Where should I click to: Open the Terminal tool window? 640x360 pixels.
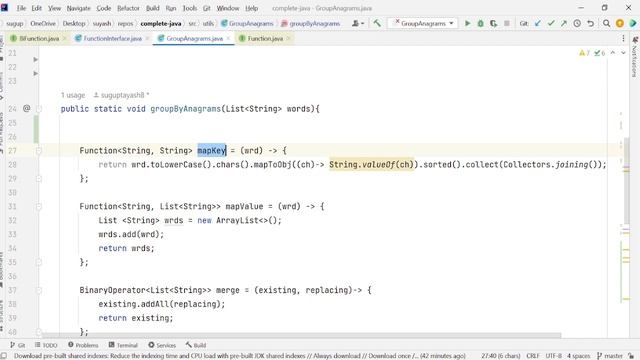(x=123, y=345)
